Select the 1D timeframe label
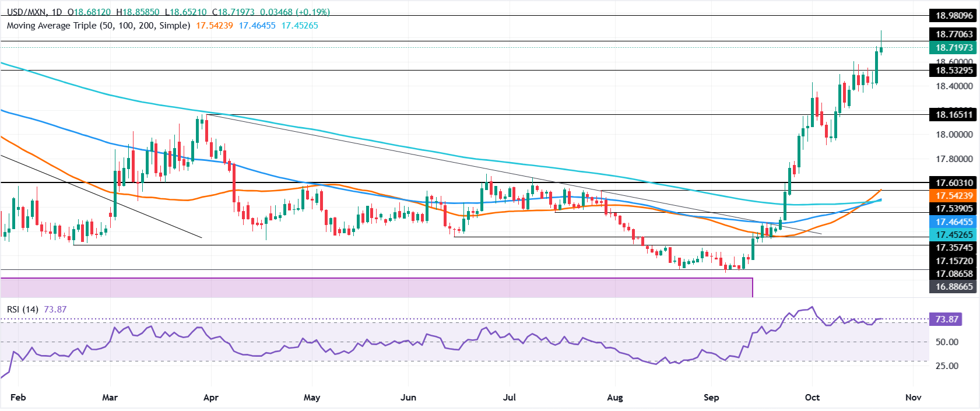Viewport: 980px width, 411px height. point(57,12)
